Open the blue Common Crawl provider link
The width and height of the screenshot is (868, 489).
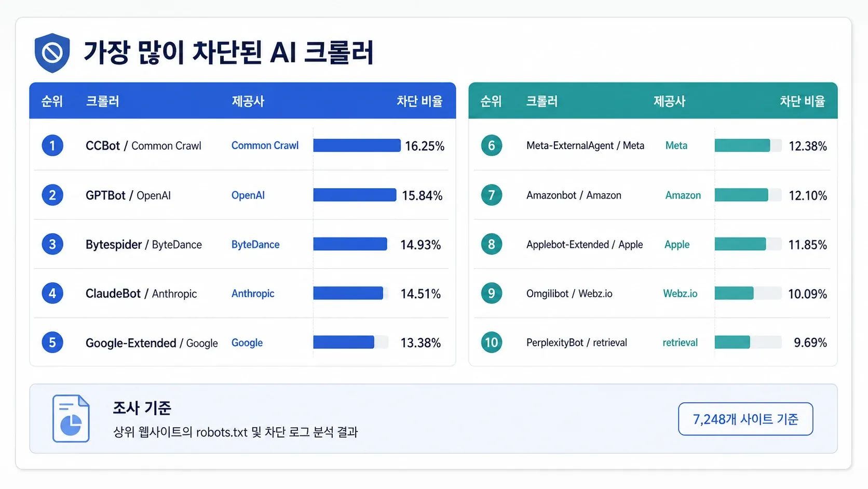click(x=265, y=146)
